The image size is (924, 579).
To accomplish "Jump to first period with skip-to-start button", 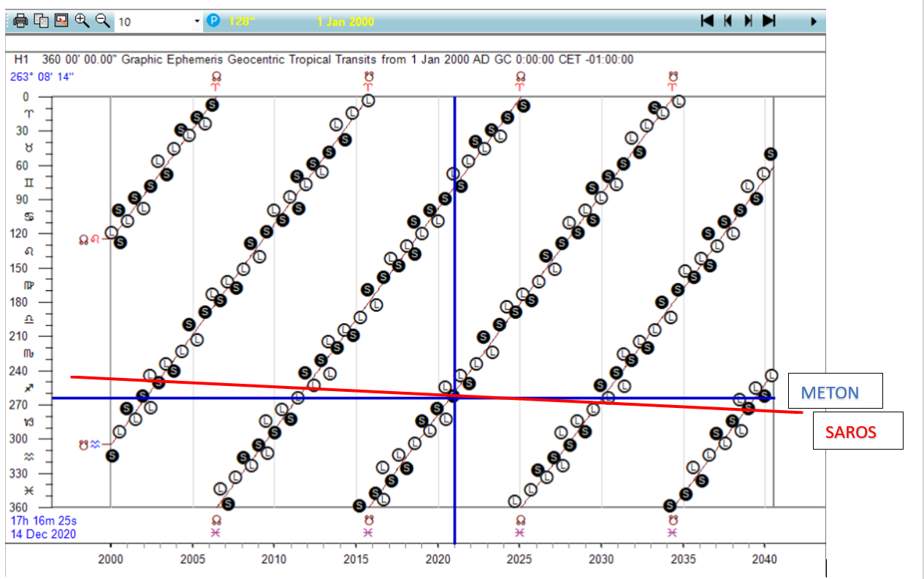I will point(706,20).
